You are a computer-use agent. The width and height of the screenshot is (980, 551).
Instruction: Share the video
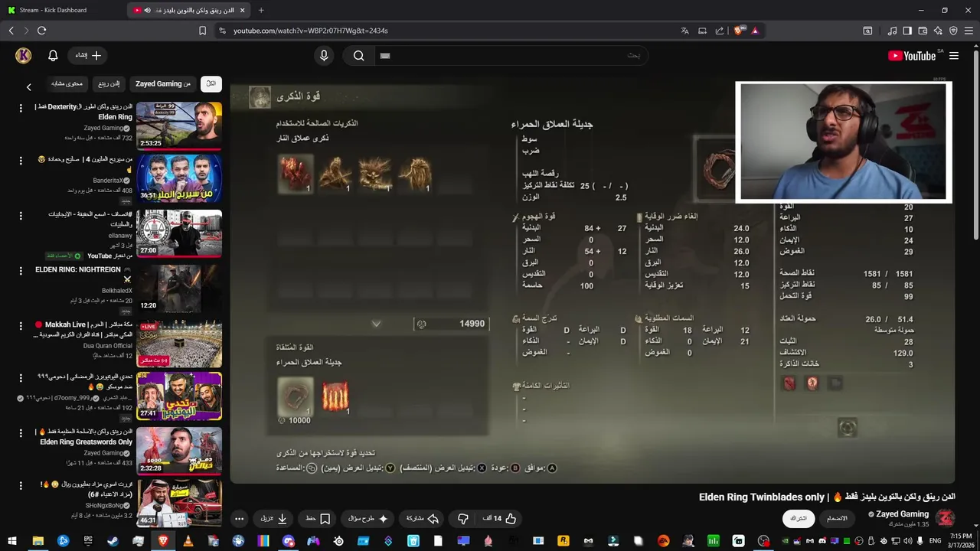422,519
